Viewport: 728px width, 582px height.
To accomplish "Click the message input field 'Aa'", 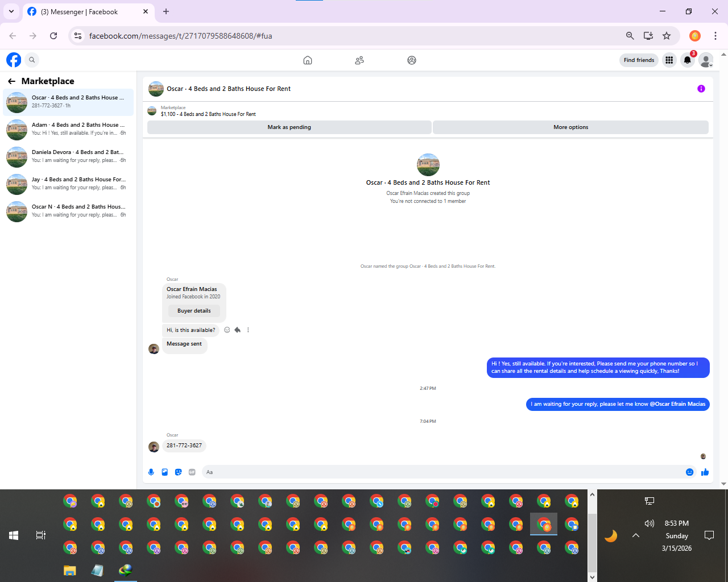I will pyautogui.click(x=444, y=472).
